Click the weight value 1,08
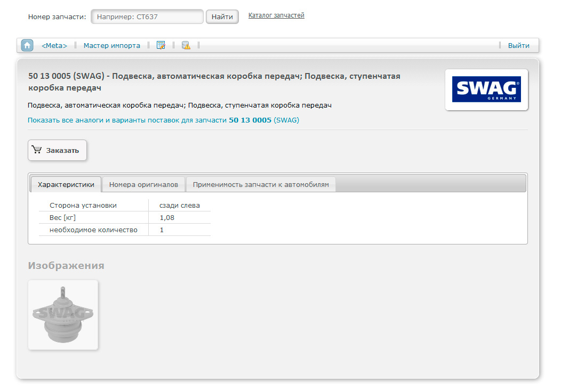 (x=167, y=218)
